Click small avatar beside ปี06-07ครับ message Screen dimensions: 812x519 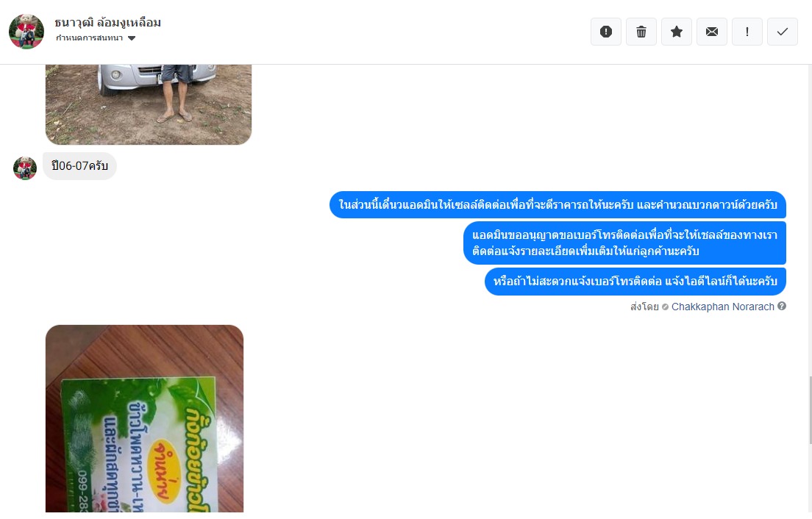pos(25,168)
